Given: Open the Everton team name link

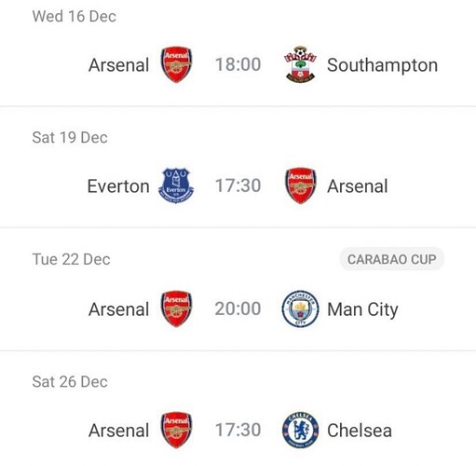Looking at the screenshot, I should [x=118, y=186].
